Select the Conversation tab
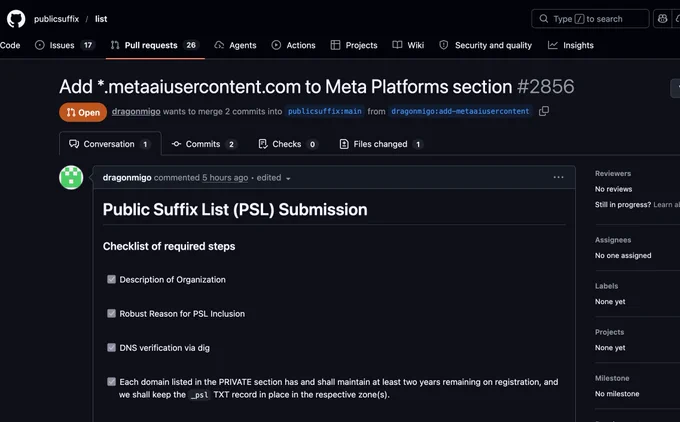Screen dimensions: 680x422 click(110, 144)
